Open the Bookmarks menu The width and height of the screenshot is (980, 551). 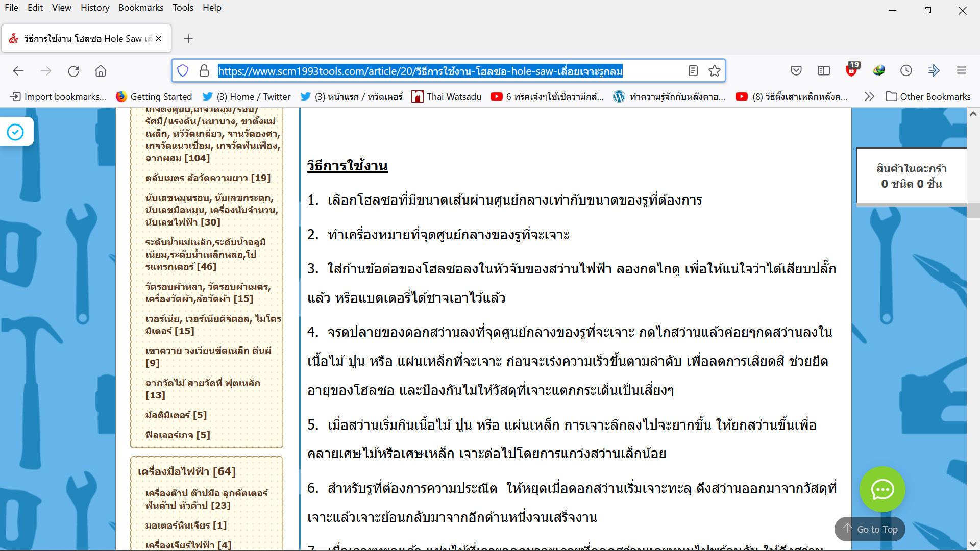(141, 8)
